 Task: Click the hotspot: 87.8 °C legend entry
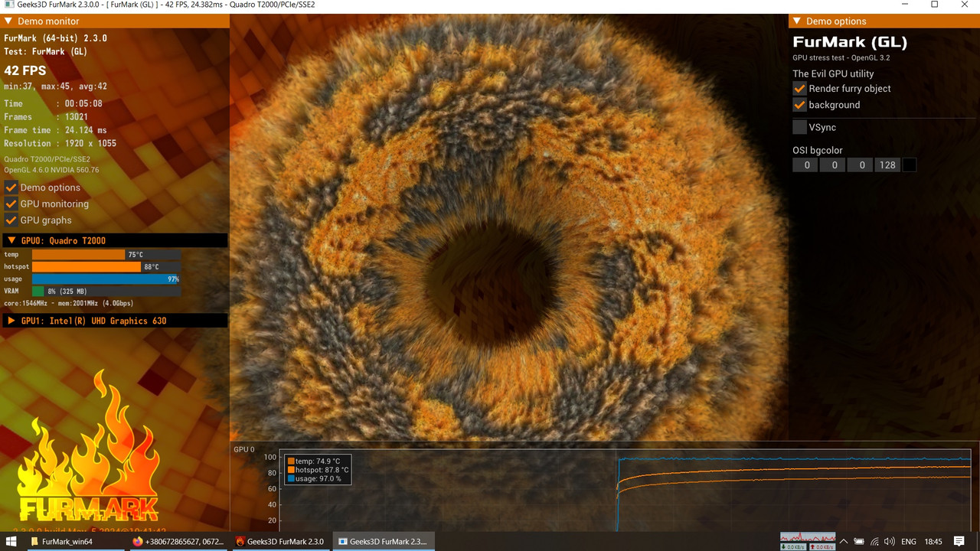[x=317, y=470]
